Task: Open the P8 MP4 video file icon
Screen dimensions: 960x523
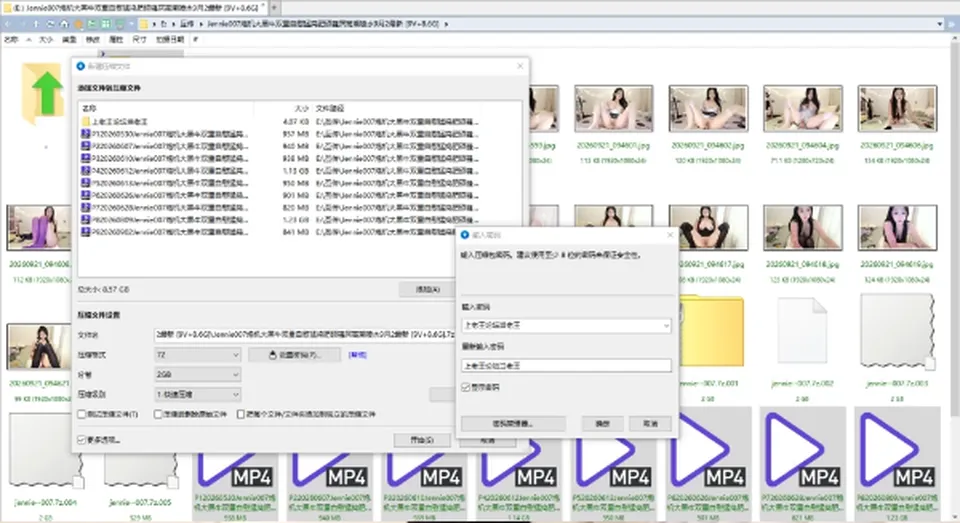Action: coord(897,449)
